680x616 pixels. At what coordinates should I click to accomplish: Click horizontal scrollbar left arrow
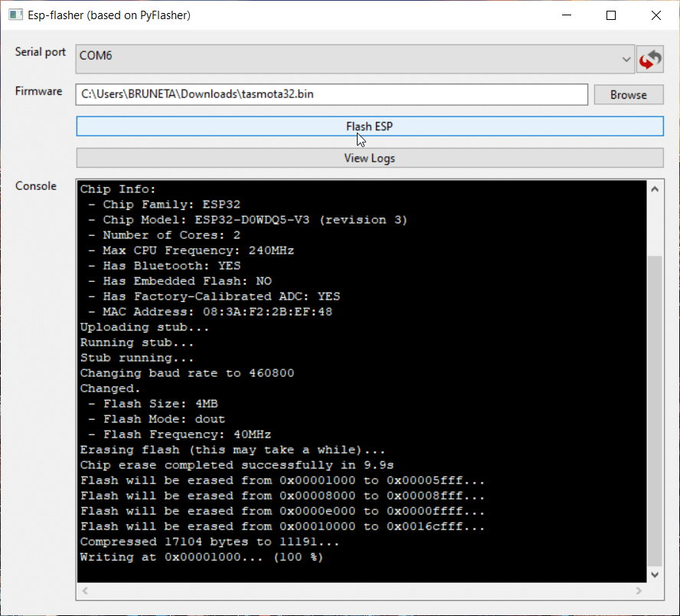click(x=86, y=591)
